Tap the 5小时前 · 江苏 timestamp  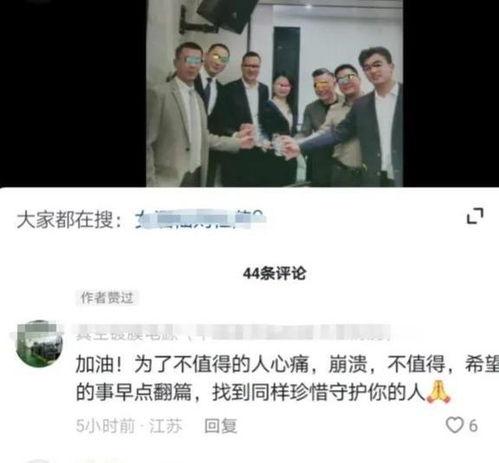point(129,426)
